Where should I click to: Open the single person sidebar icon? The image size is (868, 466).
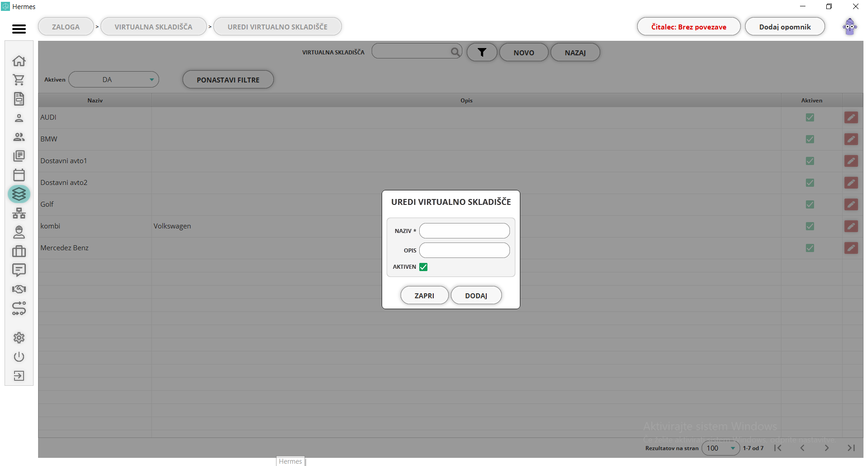coord(19,118)
